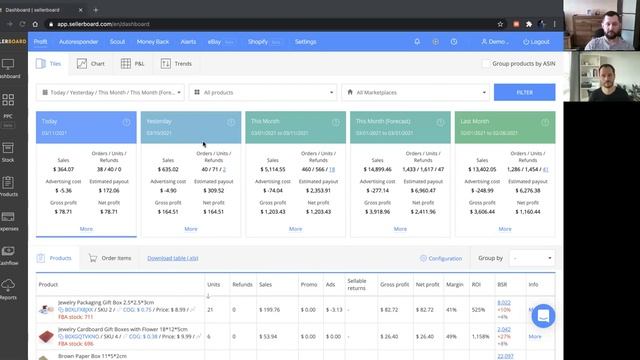Click More info link for Jewelry Cardboard Gift Boxes row
The width and height of the screenshot is (640, 360).
click(x=535, y=336)
